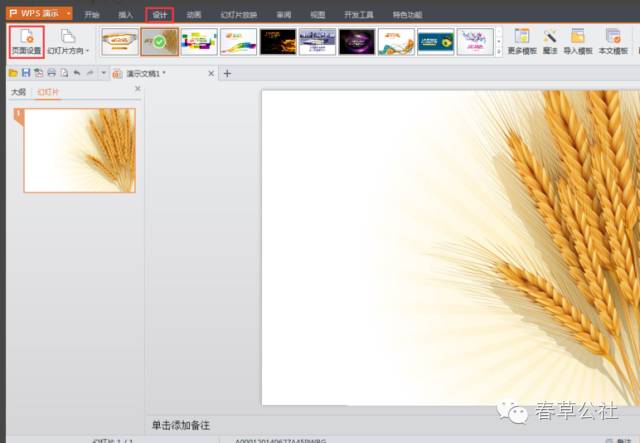Apply the city skyline design template

(x=318, y=42)
